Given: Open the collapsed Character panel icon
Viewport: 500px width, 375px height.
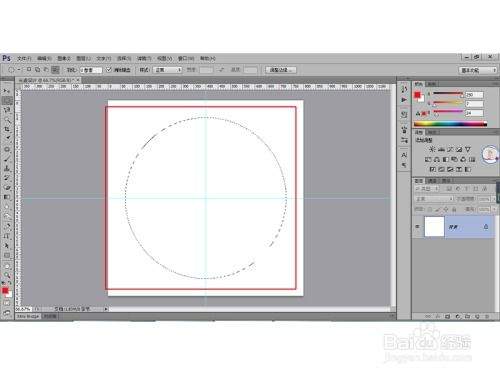Looking at the screenshot, I should pyautogui.click(x=404, y=155).
